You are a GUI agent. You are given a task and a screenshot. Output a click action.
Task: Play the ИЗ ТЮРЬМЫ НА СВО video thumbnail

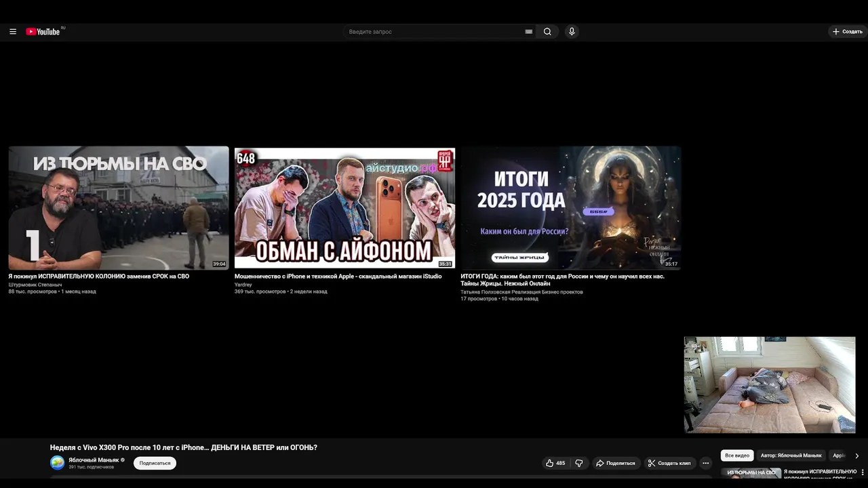(x=119, y=208)
